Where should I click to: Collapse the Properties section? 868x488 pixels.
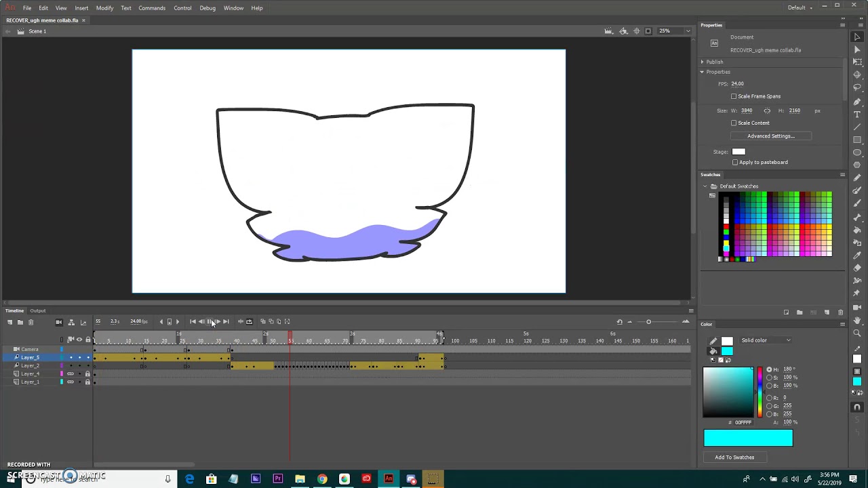point(703,72)
